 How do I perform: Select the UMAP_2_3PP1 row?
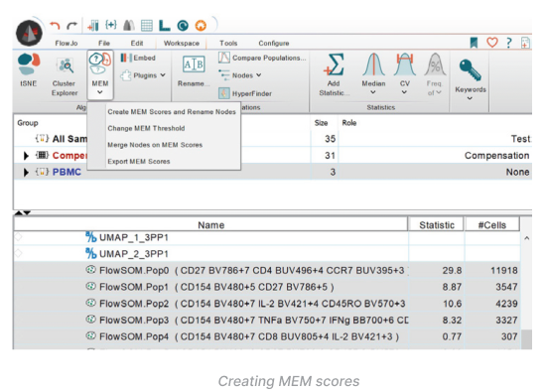(267, 253)
